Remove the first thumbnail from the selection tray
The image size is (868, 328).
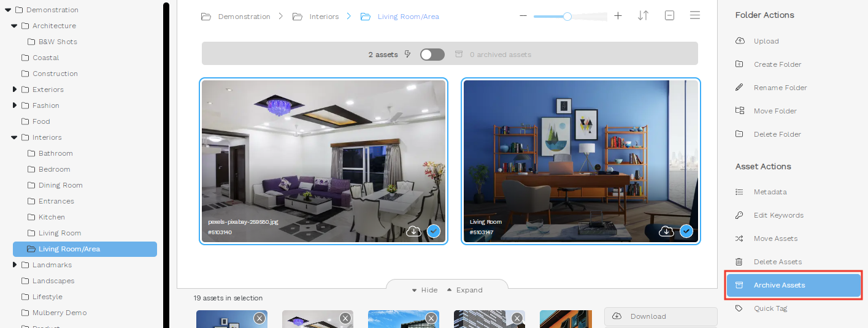[259, 318]
